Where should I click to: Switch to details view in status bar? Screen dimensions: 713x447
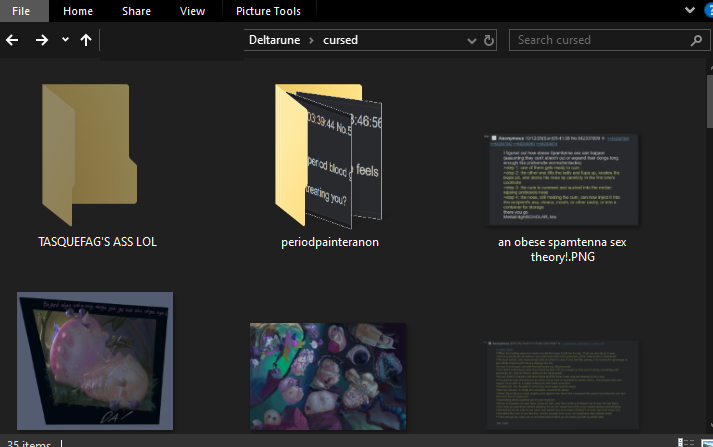pyautogui.click(x=686, y=442)
